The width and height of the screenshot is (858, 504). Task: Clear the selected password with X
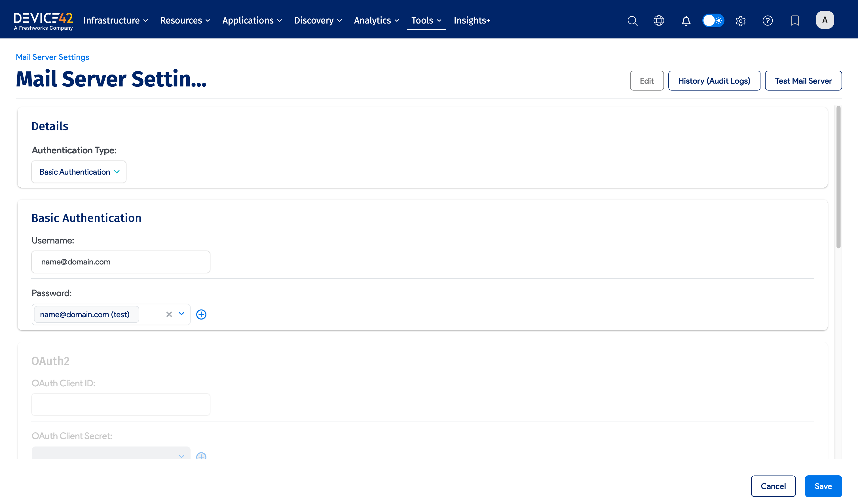click(169, 314)
